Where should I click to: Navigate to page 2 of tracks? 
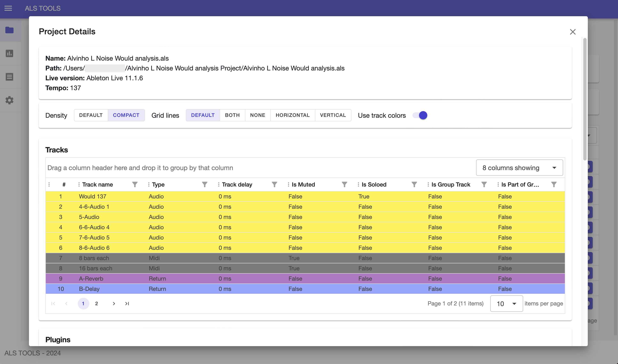coord(97,303)
